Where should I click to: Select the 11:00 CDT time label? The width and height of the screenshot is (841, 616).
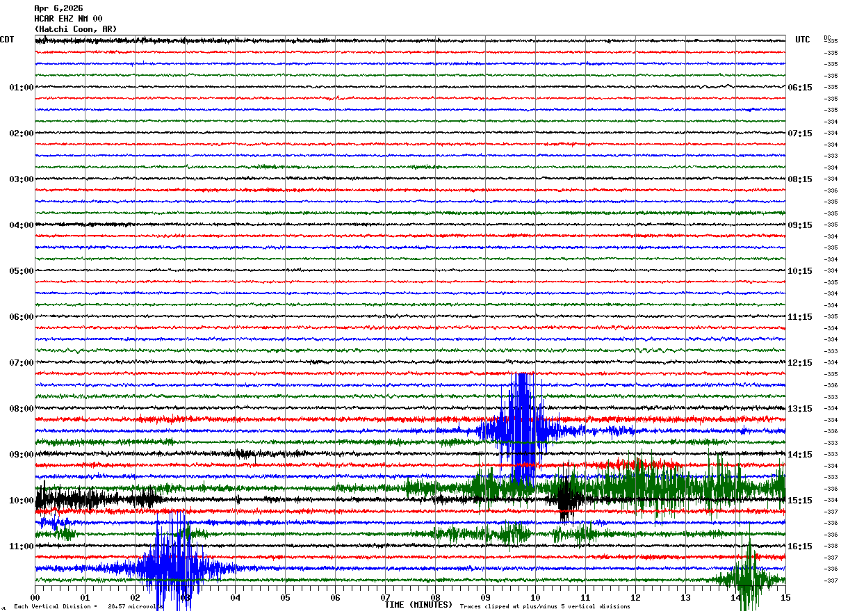(x=21, y=546)
